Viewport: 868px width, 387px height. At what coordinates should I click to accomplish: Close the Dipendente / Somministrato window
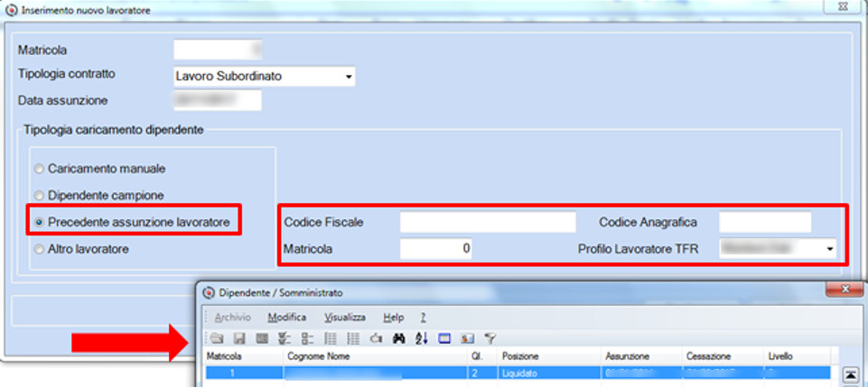(x=845, y=290)
